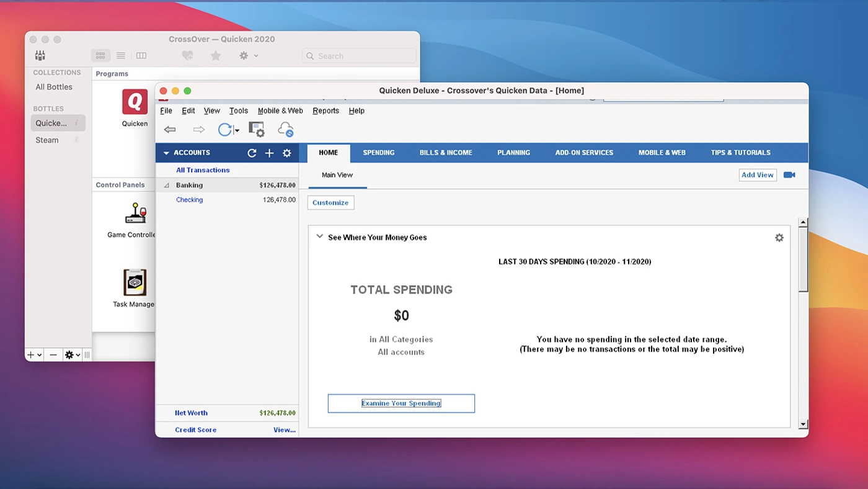The width and height of the screenshot is (868, 489).
Task: Open the Checking account link
Action: coord(189,200)
